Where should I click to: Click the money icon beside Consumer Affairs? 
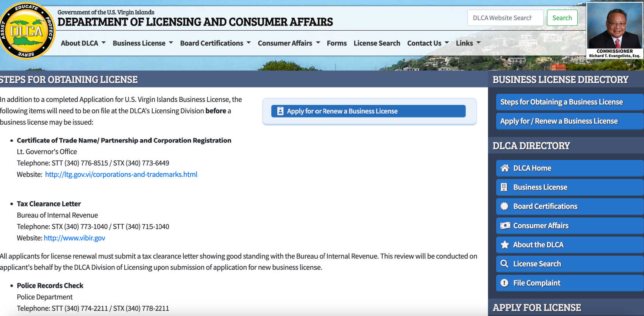pos(505,226)
